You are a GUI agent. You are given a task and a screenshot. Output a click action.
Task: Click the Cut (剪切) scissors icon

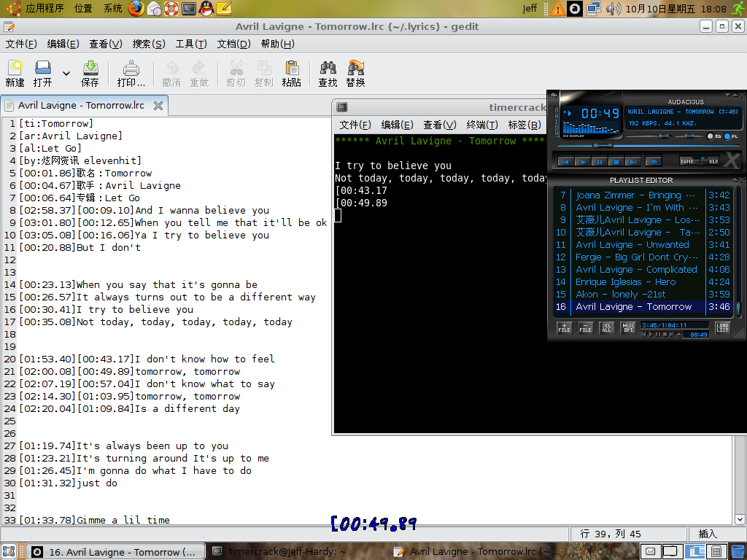point(236,74)
